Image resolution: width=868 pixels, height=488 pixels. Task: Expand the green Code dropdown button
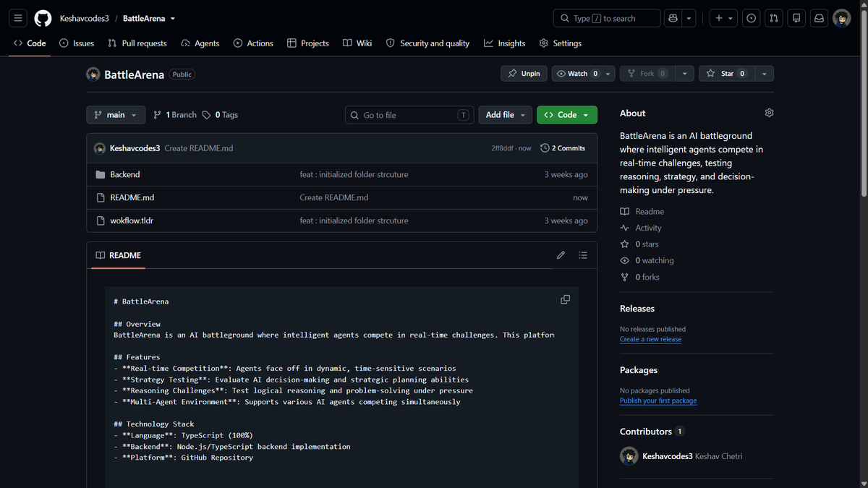pyautogui.click(x=567, y=115)
